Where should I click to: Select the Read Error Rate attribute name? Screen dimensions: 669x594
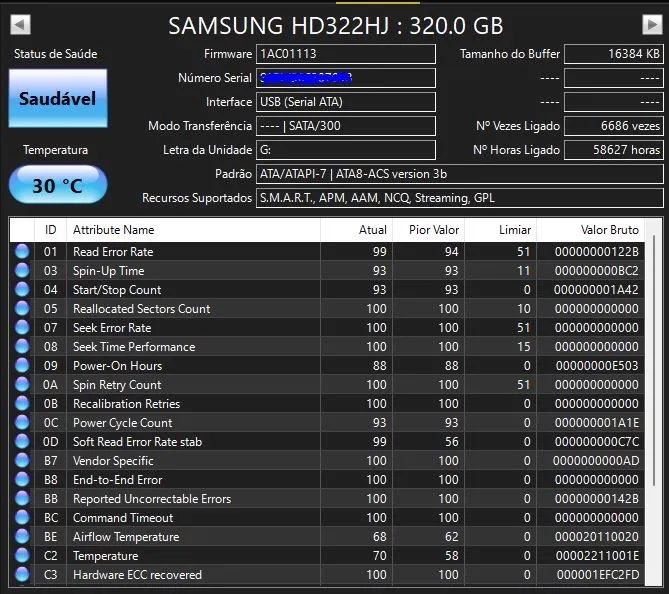(x=113, y=252)
